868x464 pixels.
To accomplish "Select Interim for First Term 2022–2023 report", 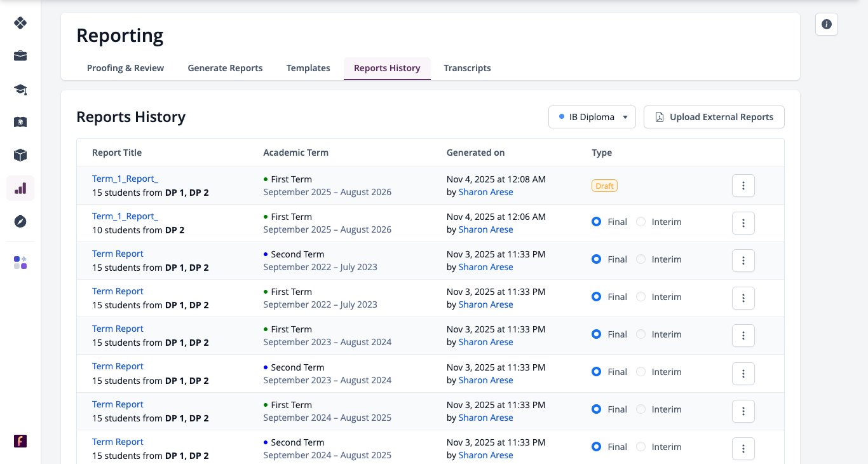I will 641,297.
